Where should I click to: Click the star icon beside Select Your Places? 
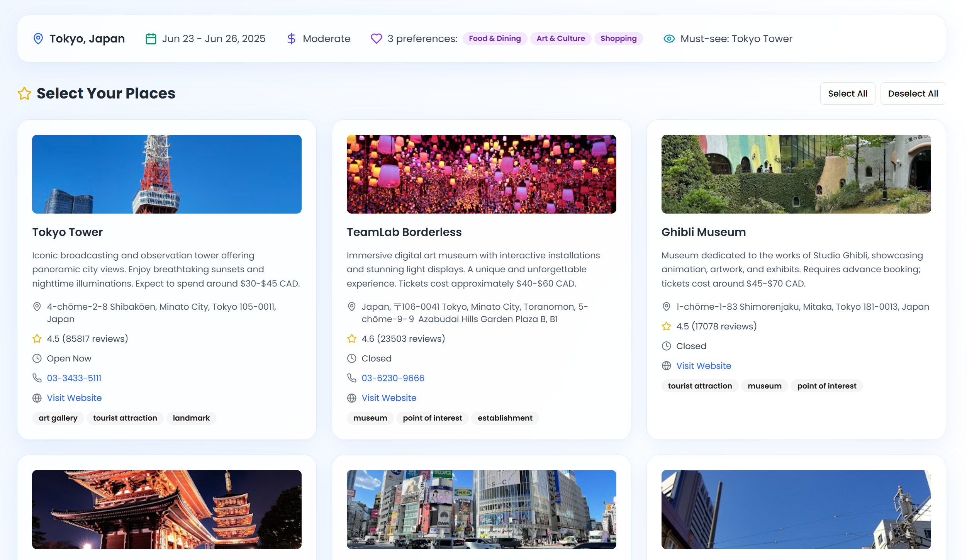24,93
